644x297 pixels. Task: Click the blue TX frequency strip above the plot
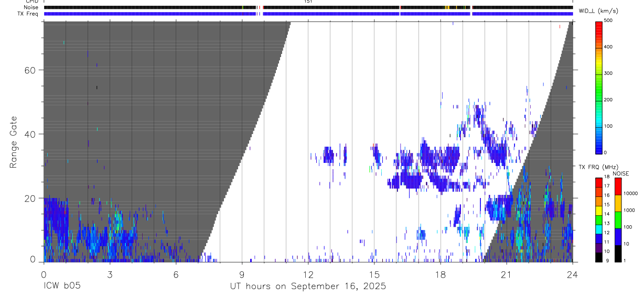[308, 14]
